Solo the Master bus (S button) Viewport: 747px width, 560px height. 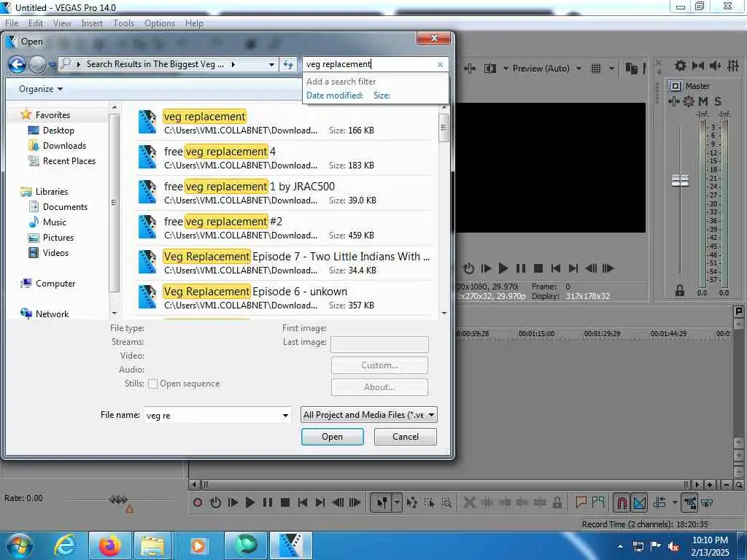[718, 101]
